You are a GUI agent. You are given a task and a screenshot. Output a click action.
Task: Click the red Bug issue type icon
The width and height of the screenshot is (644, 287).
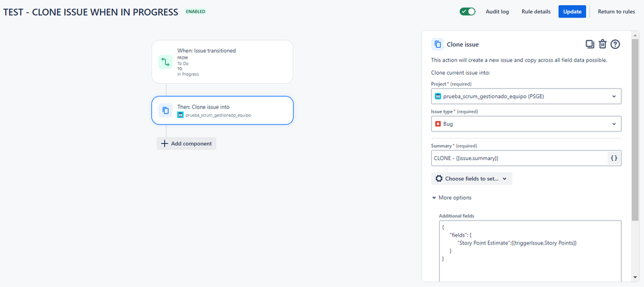click(x=438, y=124)
